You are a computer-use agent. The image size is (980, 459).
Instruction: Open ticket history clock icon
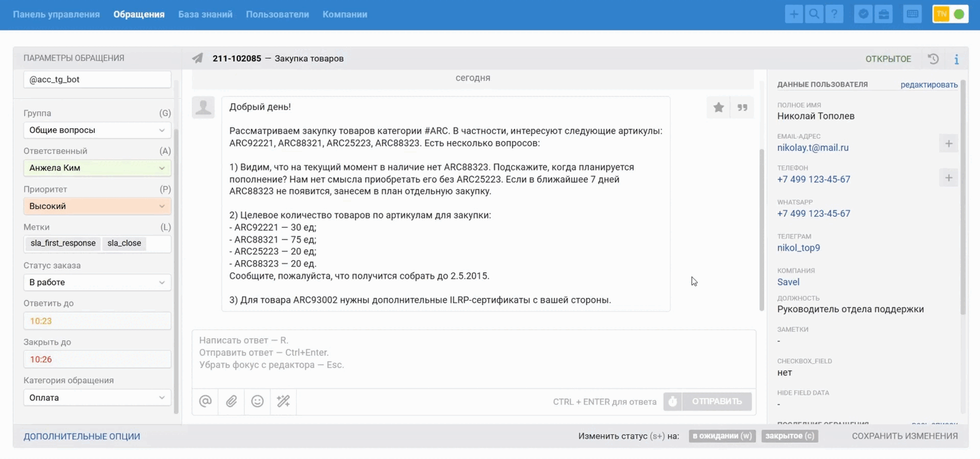pos(933,59)
